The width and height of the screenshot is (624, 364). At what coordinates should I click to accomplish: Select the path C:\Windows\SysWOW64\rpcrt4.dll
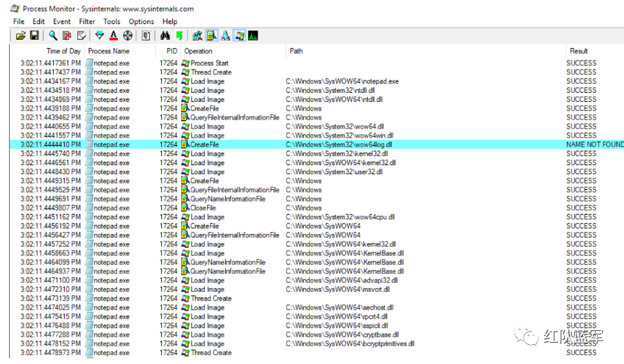(x=337, y=317)
